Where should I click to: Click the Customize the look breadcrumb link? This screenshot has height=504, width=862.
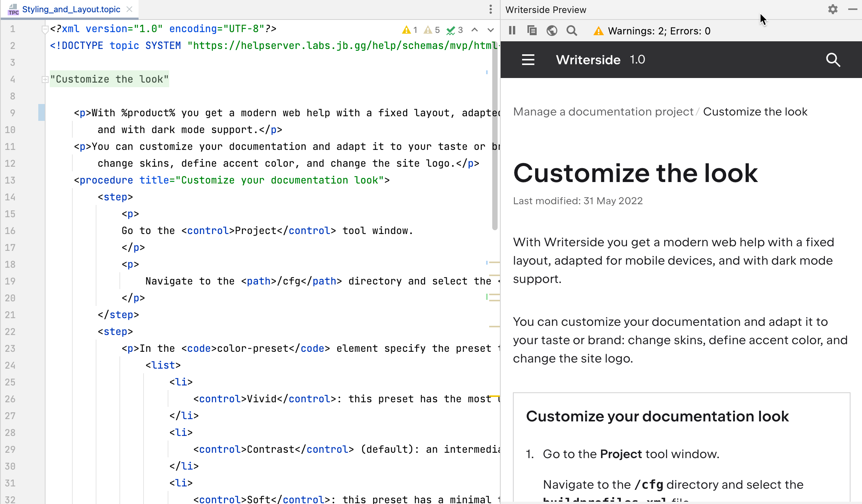pos(755,112)
